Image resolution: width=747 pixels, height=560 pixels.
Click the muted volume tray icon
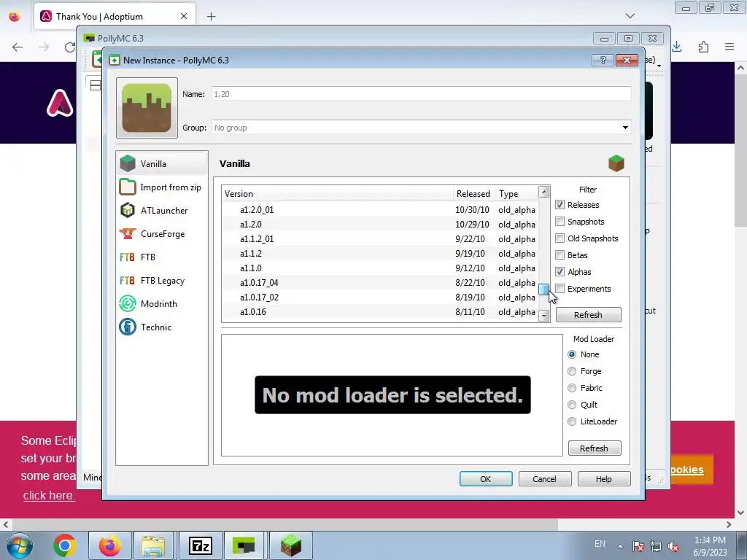click(x=673, y=545)
